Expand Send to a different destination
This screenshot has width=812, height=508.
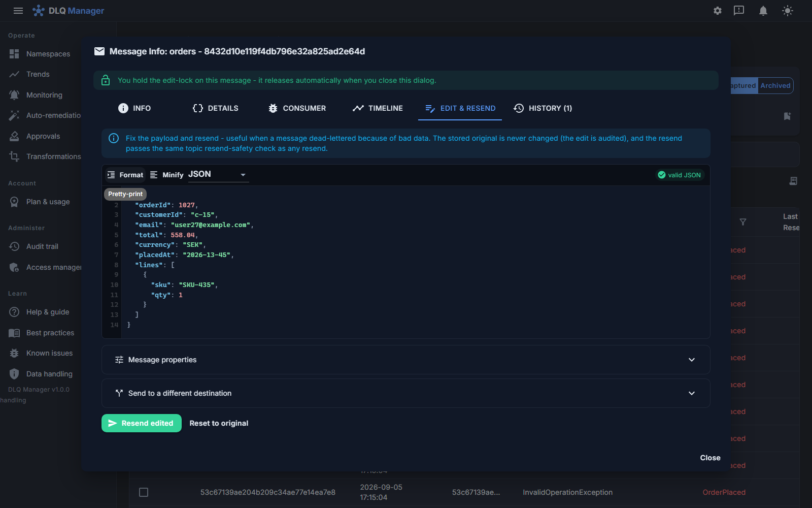pos(405,393)
